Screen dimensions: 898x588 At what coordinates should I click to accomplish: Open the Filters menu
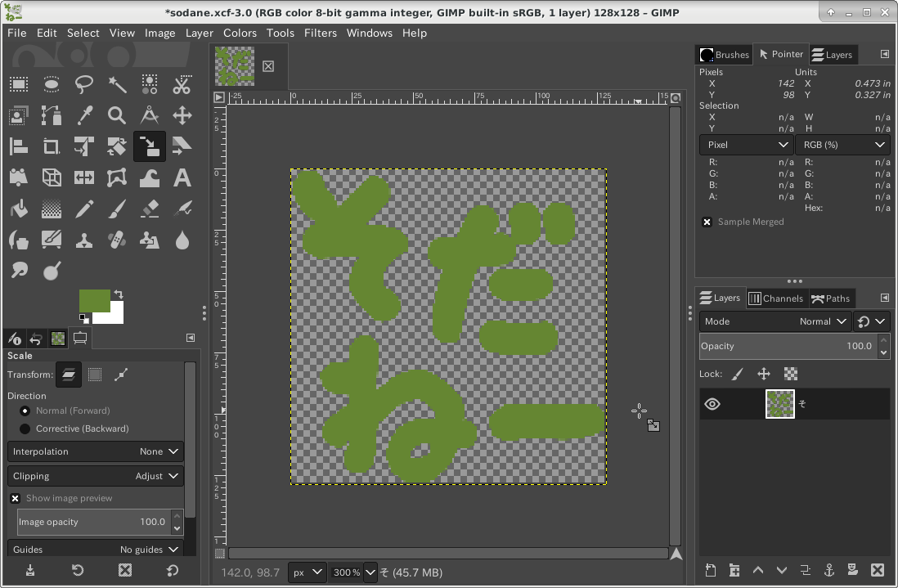pyautogui.click(x=320, y=34)
